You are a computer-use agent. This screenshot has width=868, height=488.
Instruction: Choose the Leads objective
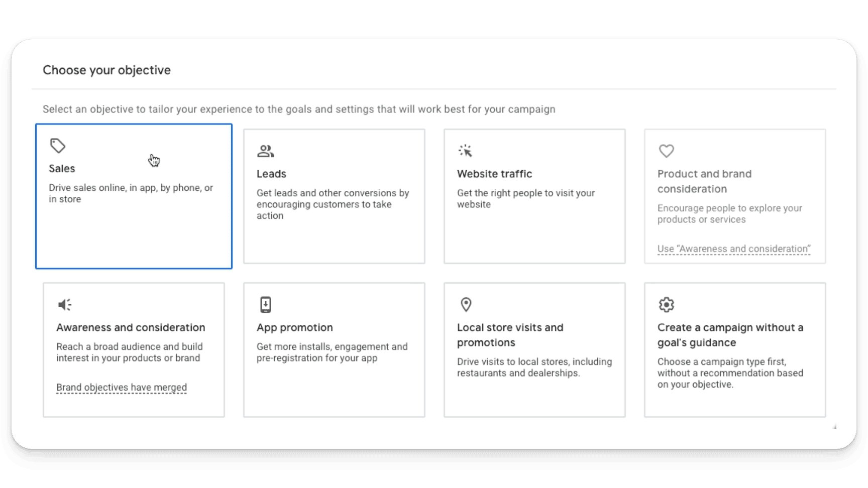271,174
